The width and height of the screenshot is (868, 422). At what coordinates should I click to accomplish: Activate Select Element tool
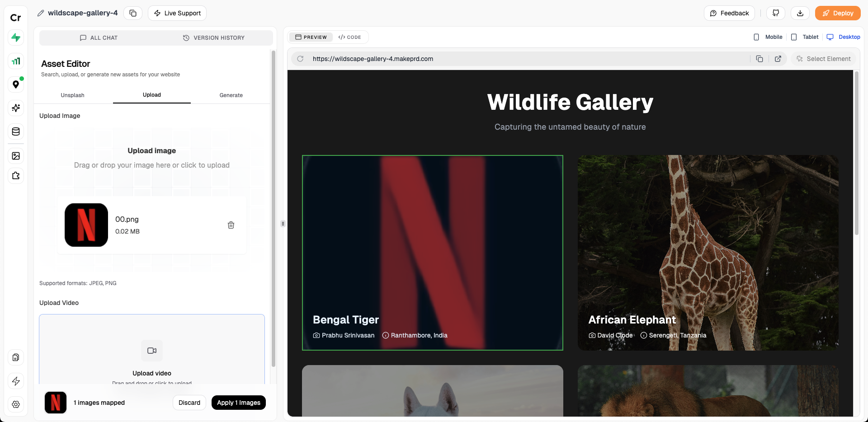823,59
